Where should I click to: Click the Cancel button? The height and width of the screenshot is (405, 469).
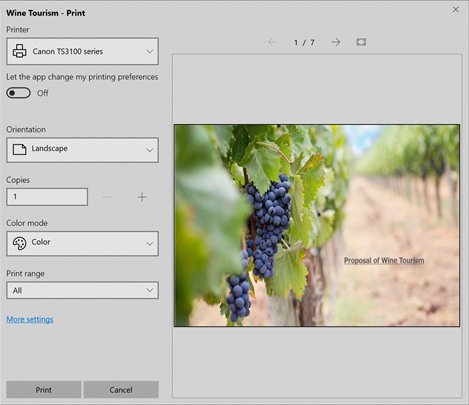pyautogui.click(x=121, y=390)
